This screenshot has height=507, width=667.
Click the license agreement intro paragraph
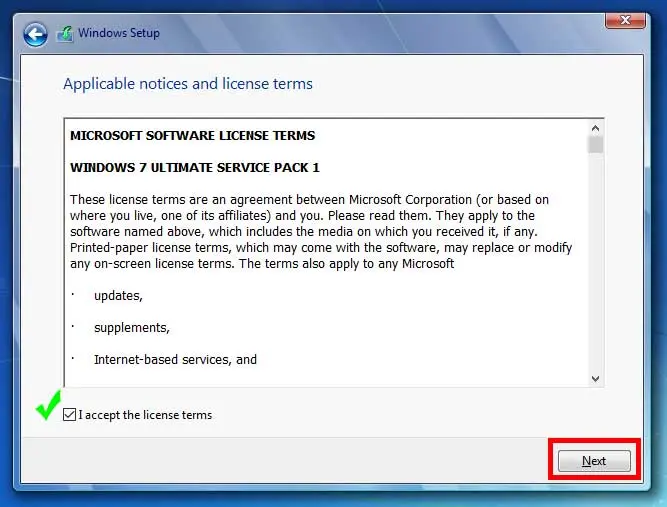click(x=310, y=232)
